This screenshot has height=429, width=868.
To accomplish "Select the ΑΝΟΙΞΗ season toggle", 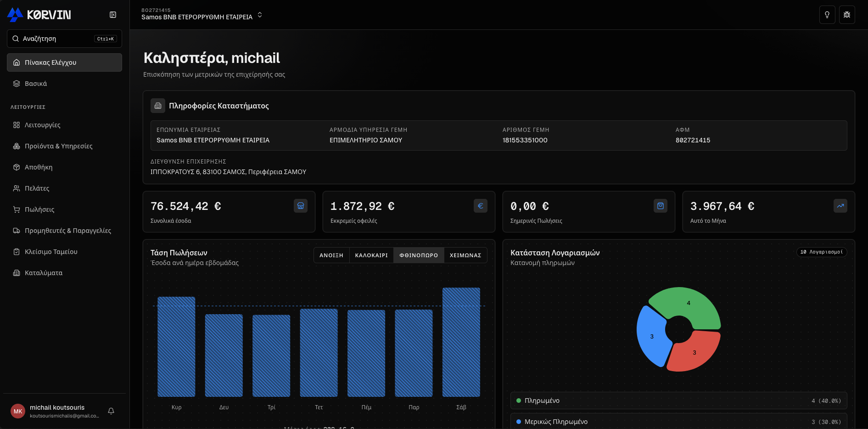I will [x=331, y=255].
